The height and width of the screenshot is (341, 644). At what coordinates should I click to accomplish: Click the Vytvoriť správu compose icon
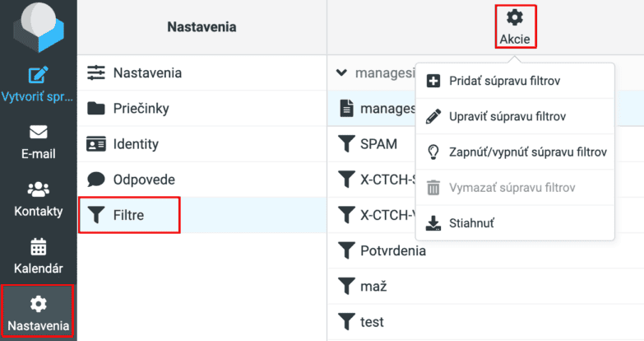(38, 75)
